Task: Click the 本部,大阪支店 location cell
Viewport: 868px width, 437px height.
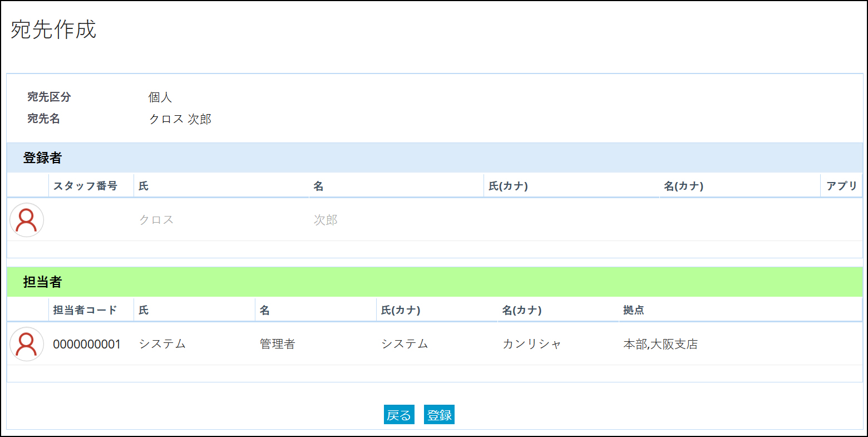Action: (660, 344)
